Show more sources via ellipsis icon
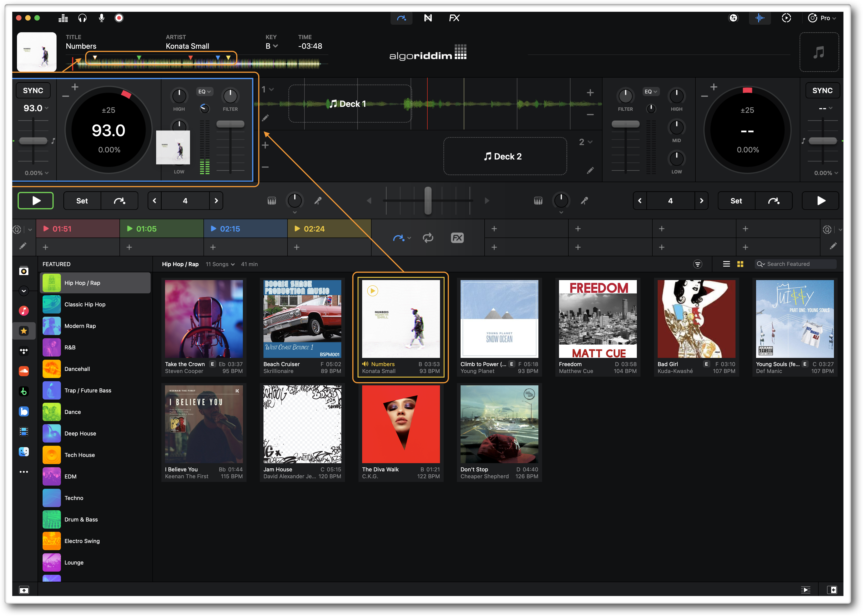 24,472
